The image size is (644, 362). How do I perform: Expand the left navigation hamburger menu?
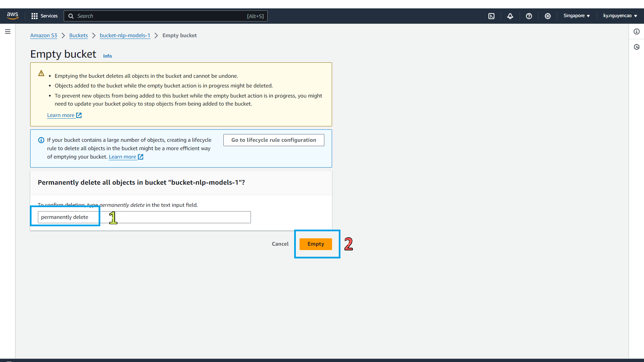pos(8,32)
